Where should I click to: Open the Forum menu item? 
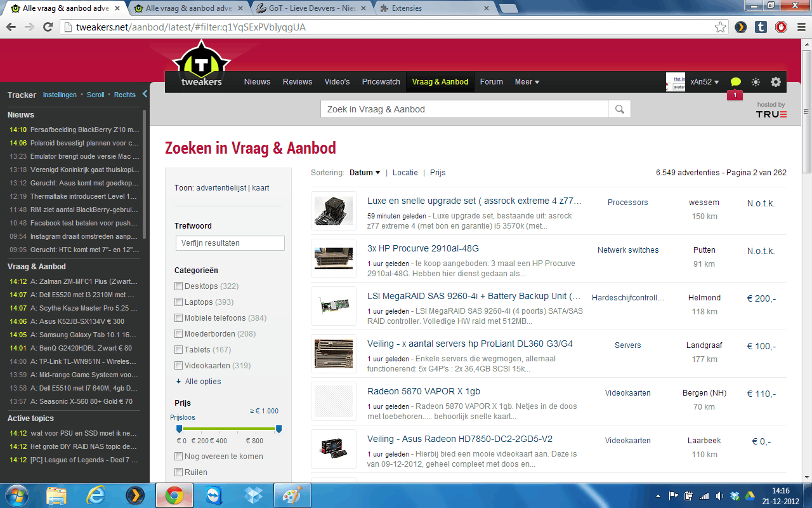click(x=492, y=82)
